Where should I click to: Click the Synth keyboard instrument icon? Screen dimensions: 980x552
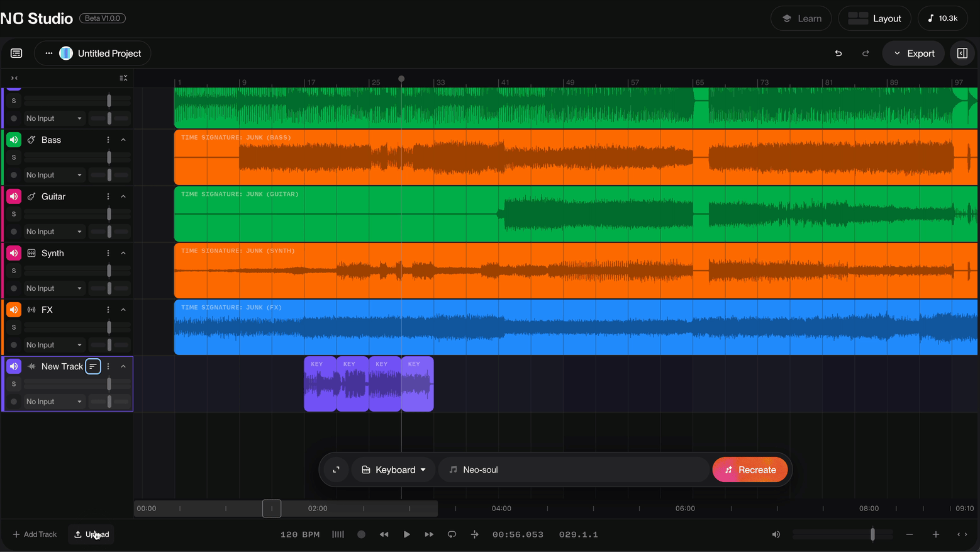click(31, 253)
